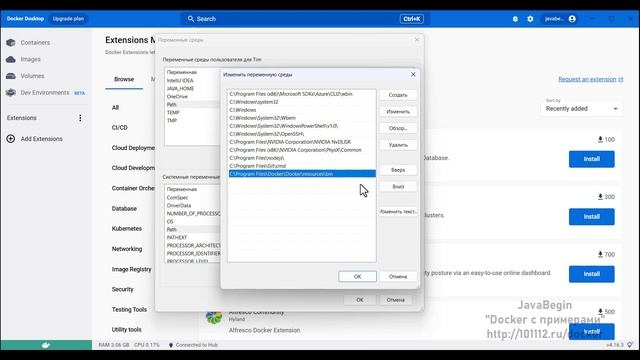Click the 'Изменить' button

(398, 111)
